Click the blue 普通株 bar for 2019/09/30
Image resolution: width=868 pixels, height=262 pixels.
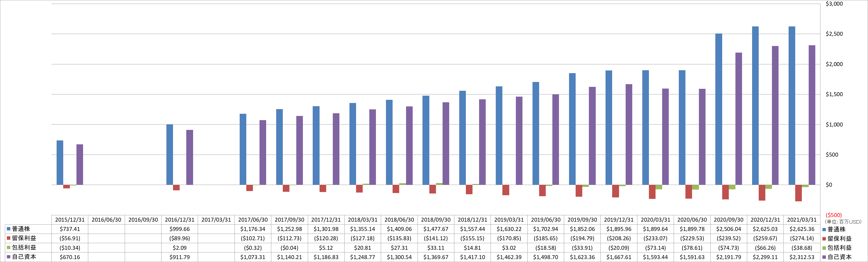pos(572,129)
